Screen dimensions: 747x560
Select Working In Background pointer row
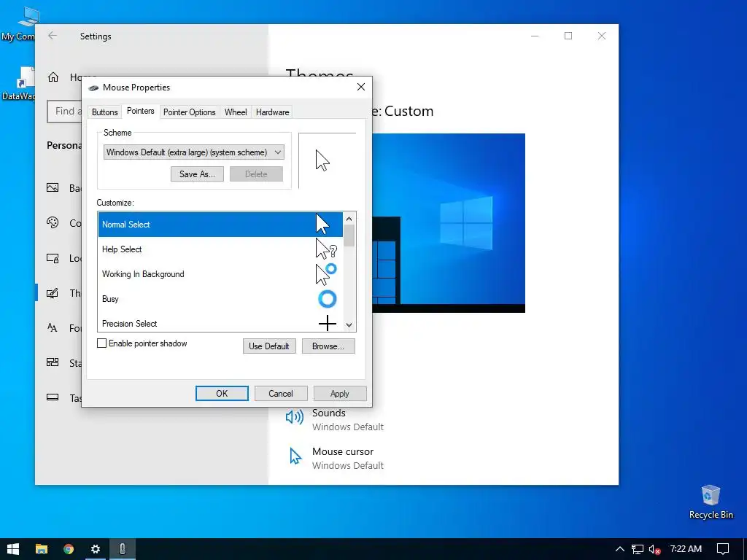[220, 274]
